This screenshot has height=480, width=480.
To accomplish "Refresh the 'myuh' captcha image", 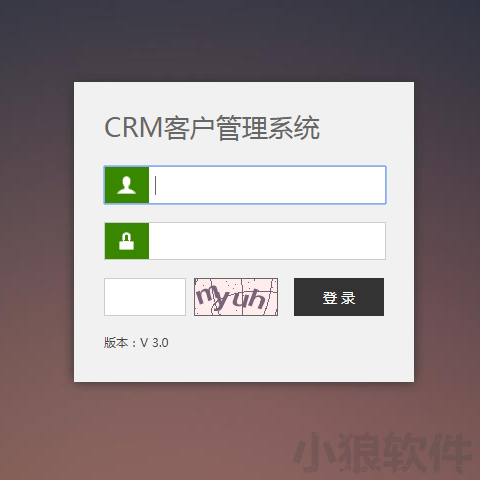I will pos(236,297).
